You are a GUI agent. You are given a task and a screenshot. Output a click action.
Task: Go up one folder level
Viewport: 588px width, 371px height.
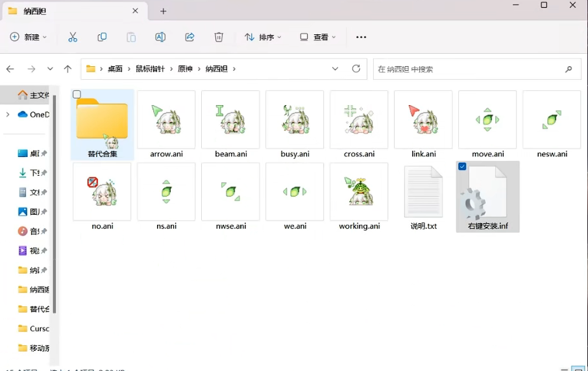click(67, 69)
